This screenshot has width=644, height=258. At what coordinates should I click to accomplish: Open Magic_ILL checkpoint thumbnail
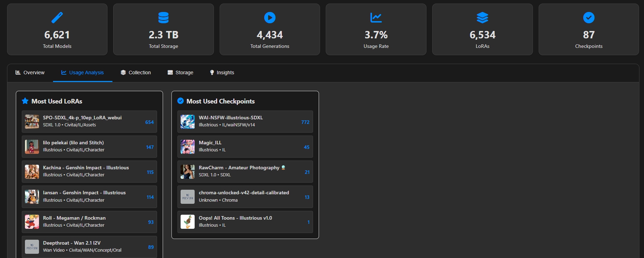pyautogui.click(x=188, y=147)
